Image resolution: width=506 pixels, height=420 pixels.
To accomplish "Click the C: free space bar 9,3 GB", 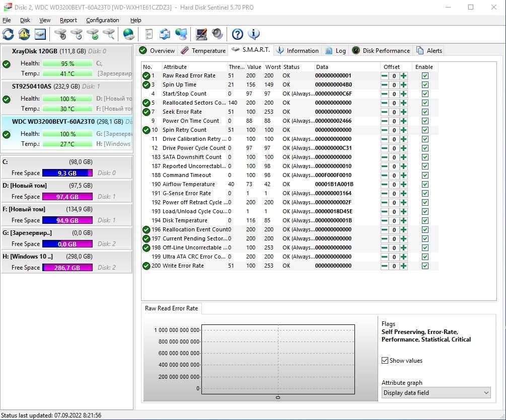I will [67, 173].
